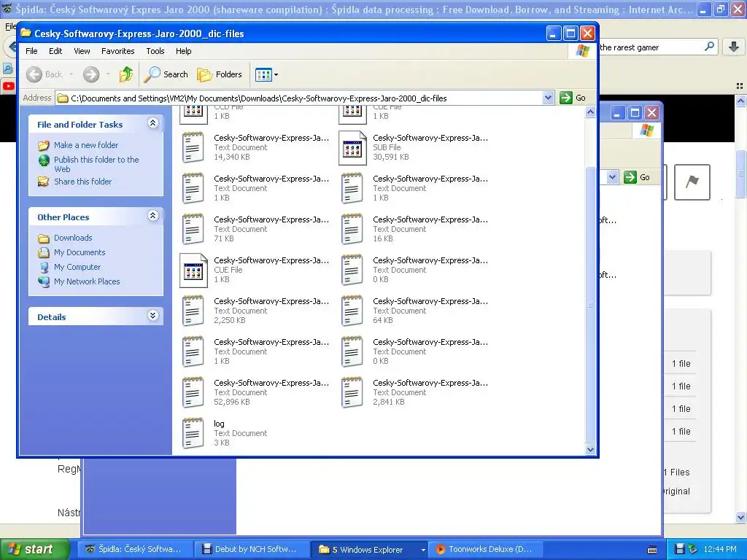Select the 30,591 KB SUB file icon
747x560 pixels.
[352, 147]
